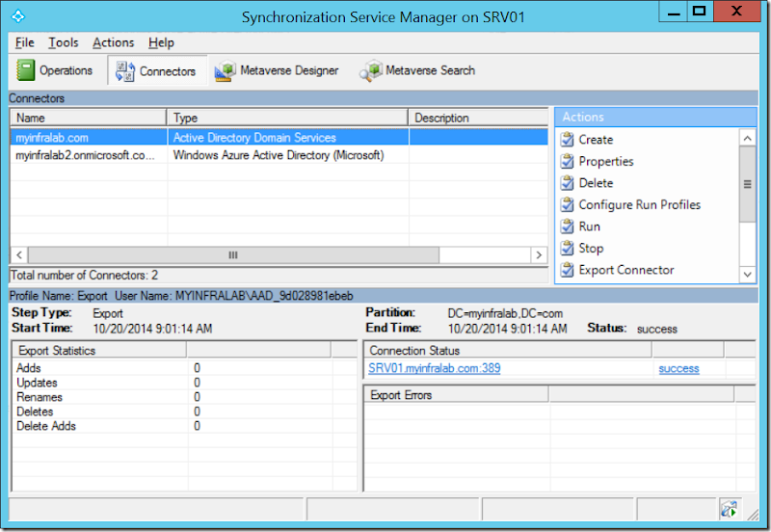
Task: Choose Configure Run Profiles action
Action: click(x=638, y=204)
